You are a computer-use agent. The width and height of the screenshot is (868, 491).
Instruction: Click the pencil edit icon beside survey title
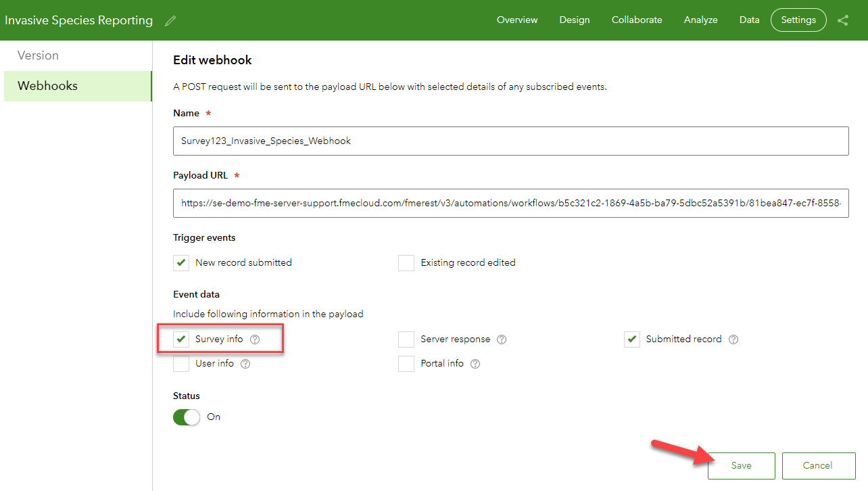click(170, 20)
